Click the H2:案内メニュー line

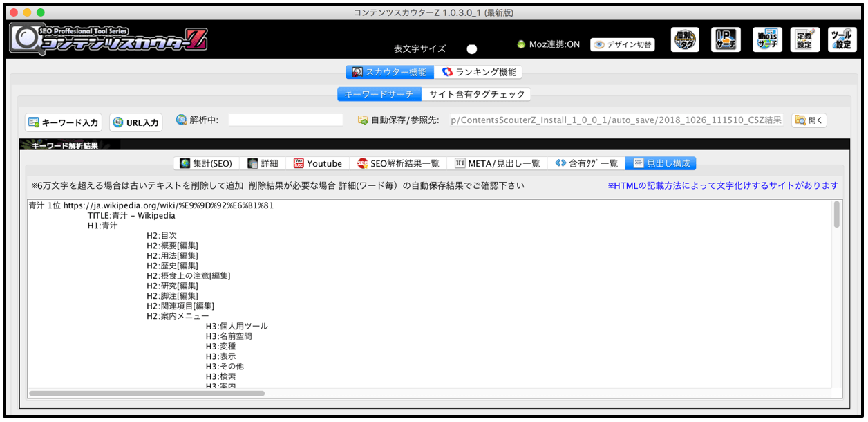tap(178, 316)
